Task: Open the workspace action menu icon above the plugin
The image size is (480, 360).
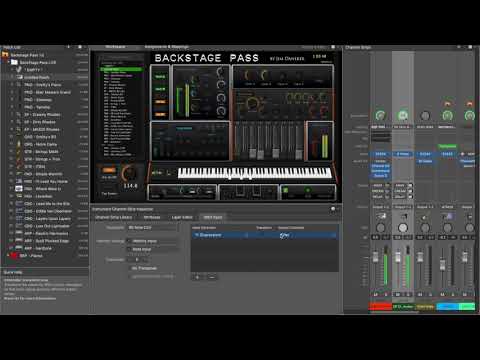Action: (333, 47)
